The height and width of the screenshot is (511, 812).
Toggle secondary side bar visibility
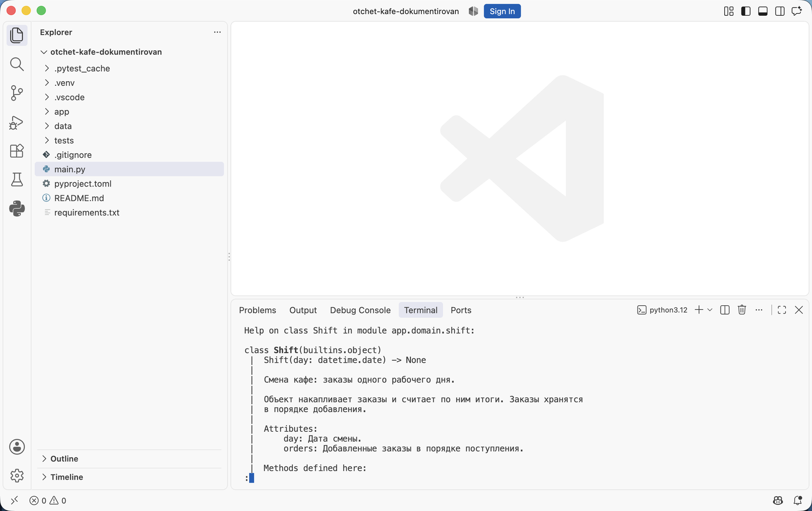pos(780,11)
